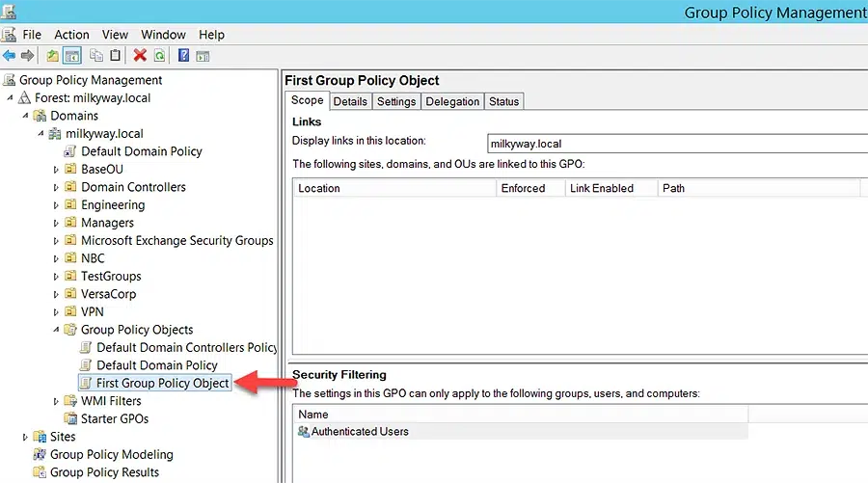The image size is (868, 483).
Task: Open the Display links location combo box
Action: 677,144
